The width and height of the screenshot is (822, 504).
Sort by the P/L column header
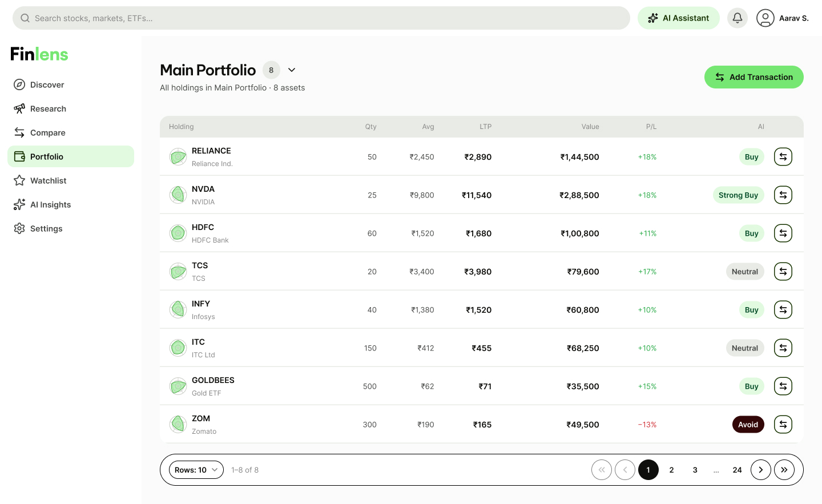[651, 127]
